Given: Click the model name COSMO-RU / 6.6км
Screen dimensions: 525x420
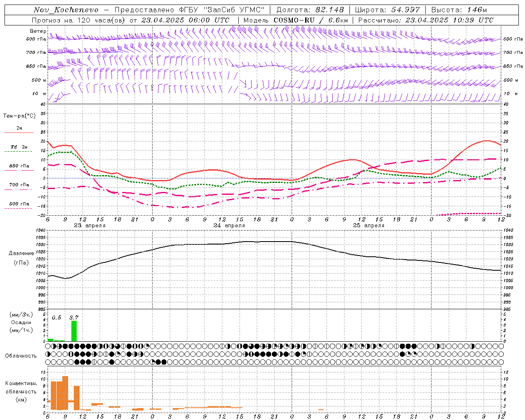Looking at the screenshot, I should pyautogui.click(x=311, y=20).
